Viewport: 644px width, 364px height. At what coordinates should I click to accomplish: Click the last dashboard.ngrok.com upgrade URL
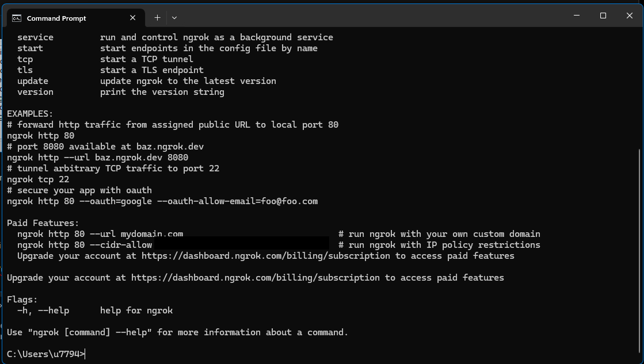click(256, 278)
